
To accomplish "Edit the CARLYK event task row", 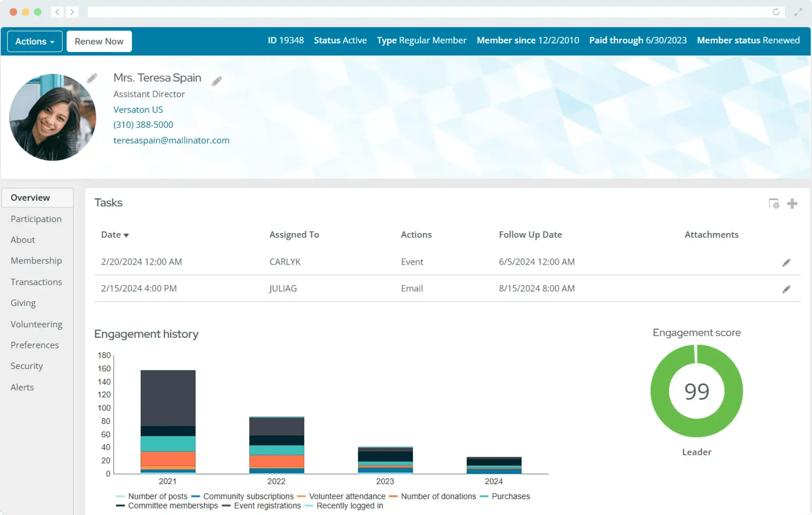I will point(786,261).
